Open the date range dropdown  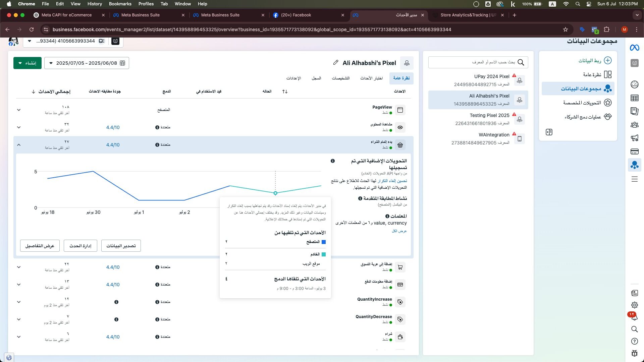(87, 63)
